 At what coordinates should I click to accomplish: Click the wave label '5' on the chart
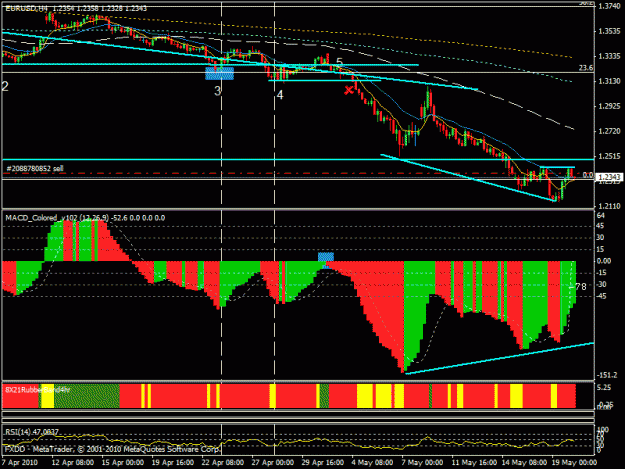point(339,62)
